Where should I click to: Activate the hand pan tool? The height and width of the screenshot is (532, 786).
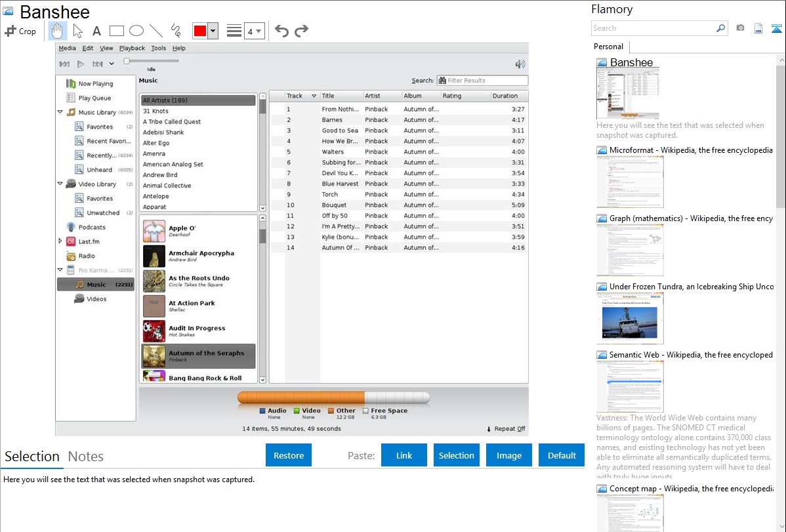(58, 31)
